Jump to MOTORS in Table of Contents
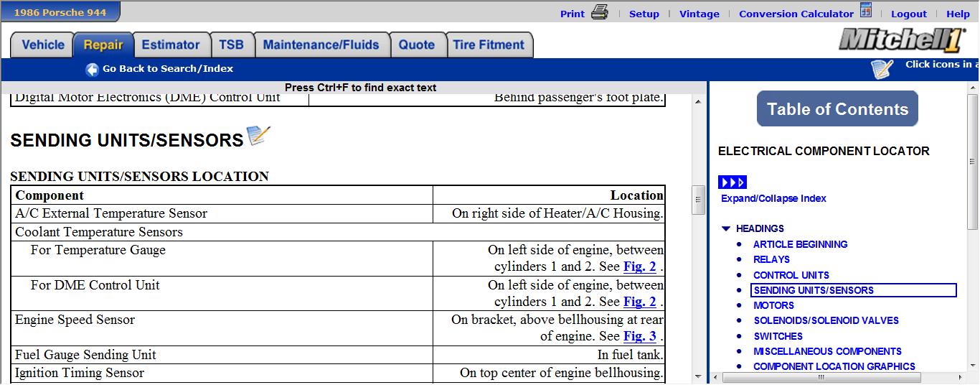The image size is (980, 385). (773, 305)
